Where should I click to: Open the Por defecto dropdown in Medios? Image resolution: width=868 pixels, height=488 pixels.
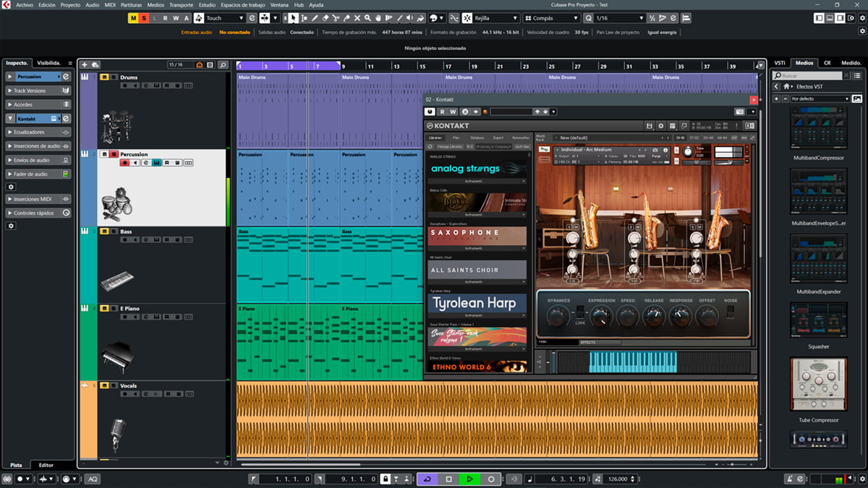pyautogui.click(x=820, y=98)
